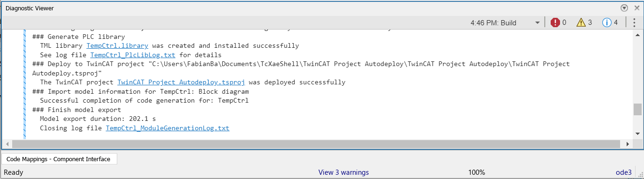Click the horizontal scrollbar right arrow
Screen dimensions: 644x179
[x=628, y=144]
